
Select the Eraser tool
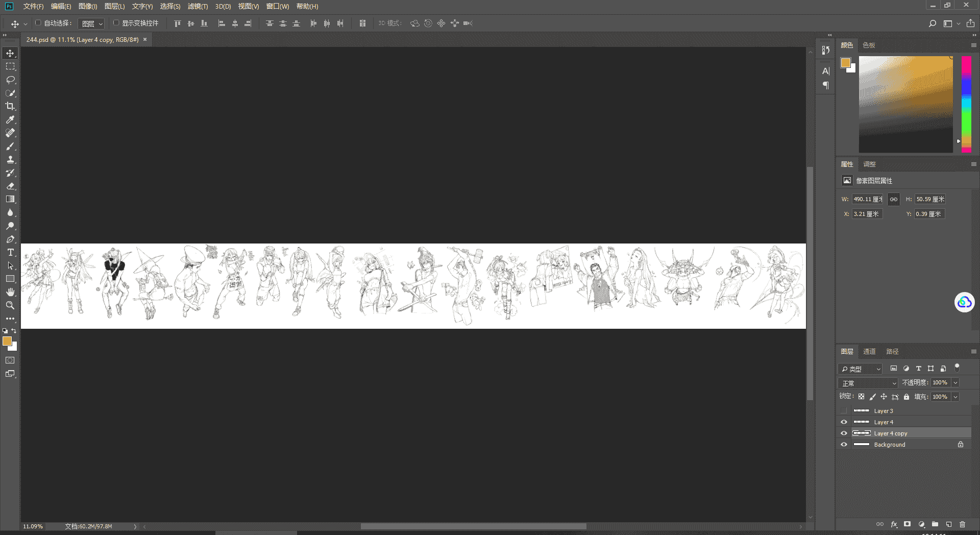[10, 186]
